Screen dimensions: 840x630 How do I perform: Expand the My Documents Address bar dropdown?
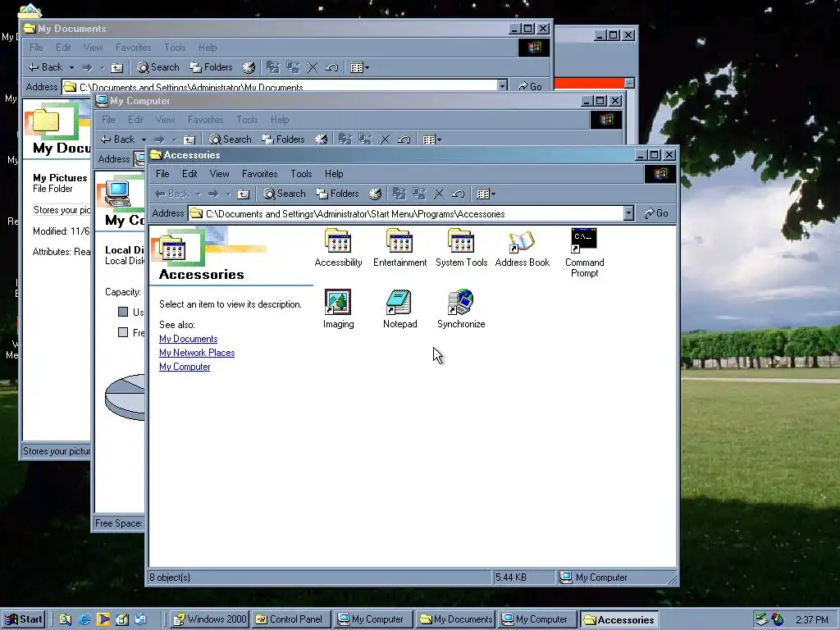tap(503, 86)
